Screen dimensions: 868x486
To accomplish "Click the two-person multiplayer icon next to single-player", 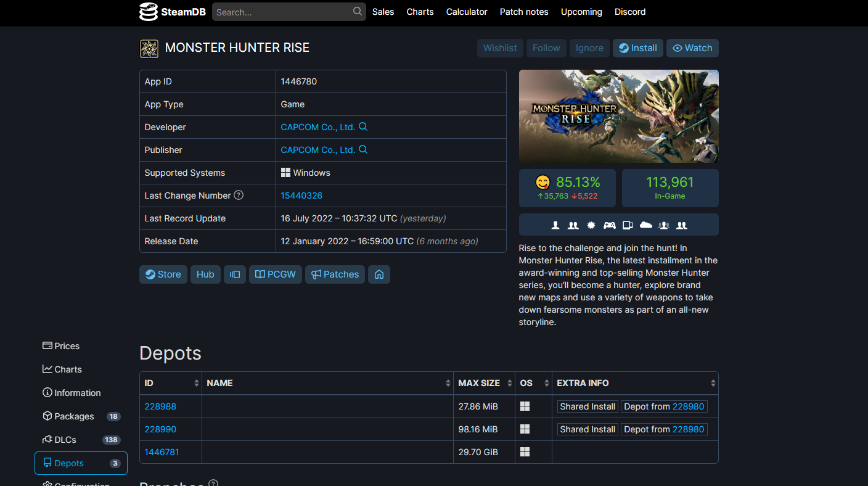I will [573, 225].
